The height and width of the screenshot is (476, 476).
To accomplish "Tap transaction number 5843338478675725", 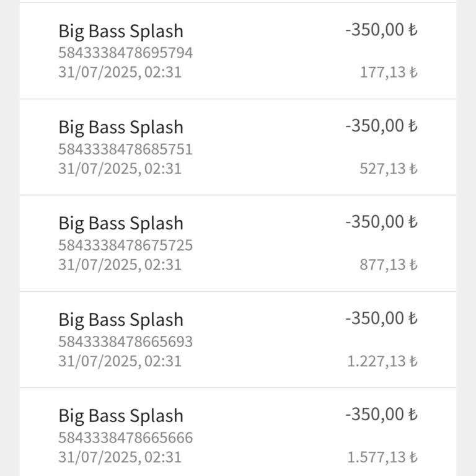I will [x=125, y=245].
